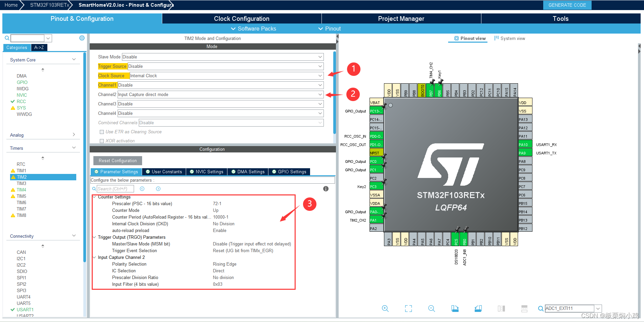Switch to the Project Manager tab
644x322 pixels.
tap(401, 18)
